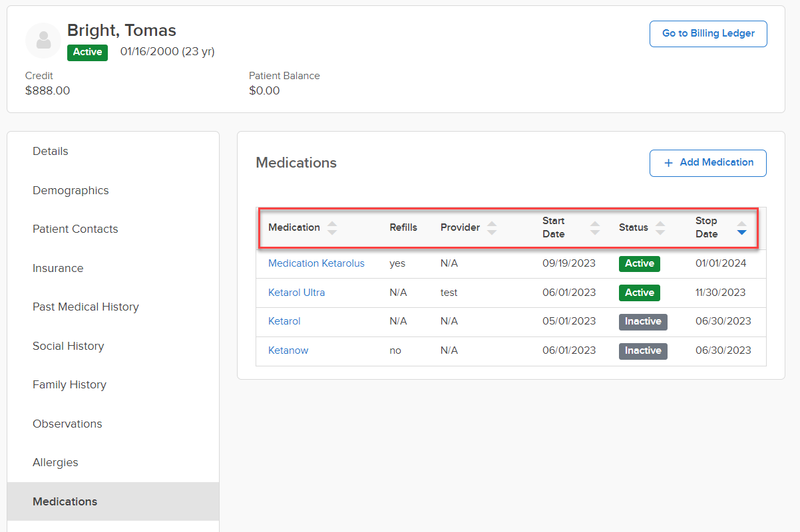
Task: Open the Ketarol Ultra medication link
Action: point(296,293)
